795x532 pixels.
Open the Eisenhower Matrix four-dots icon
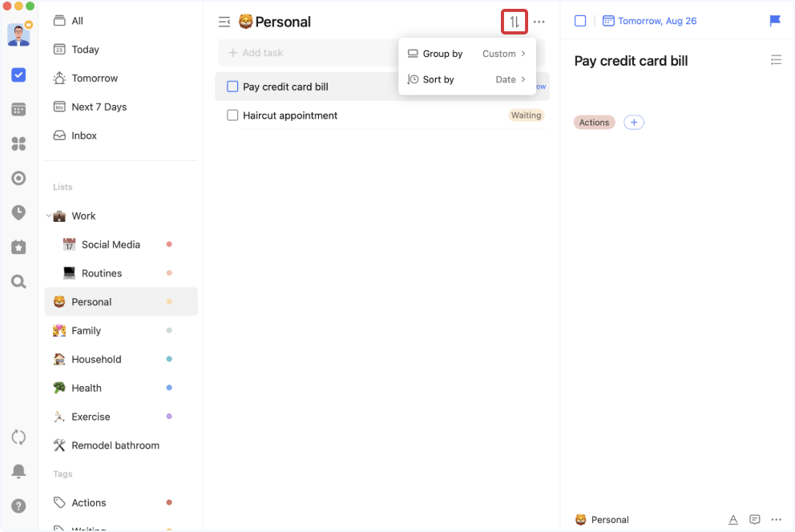[18, 144]
